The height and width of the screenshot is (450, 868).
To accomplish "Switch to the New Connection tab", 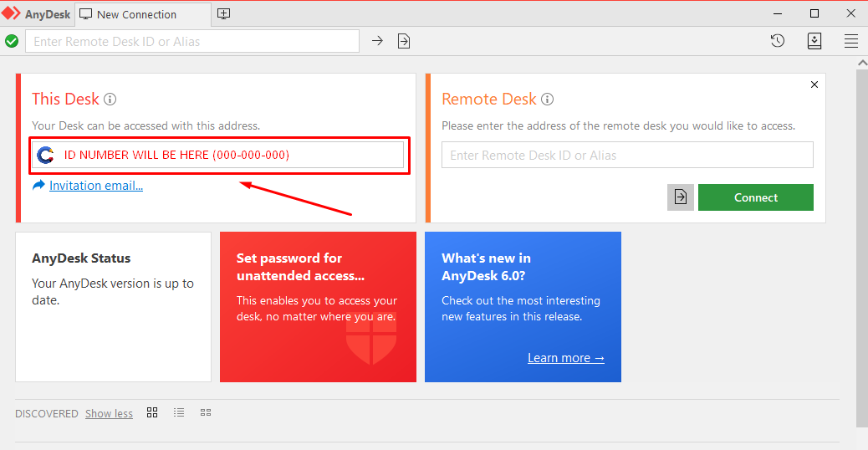I will click(x=143, y=14).
